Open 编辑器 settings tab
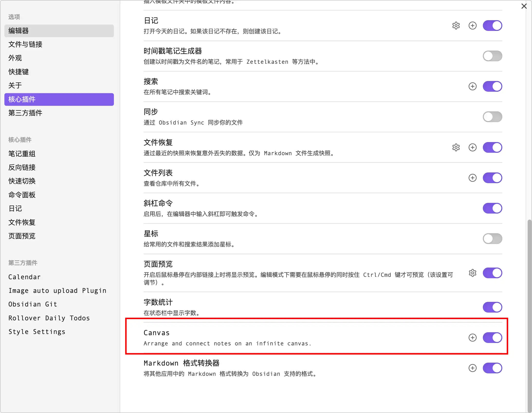 point(59,31)
